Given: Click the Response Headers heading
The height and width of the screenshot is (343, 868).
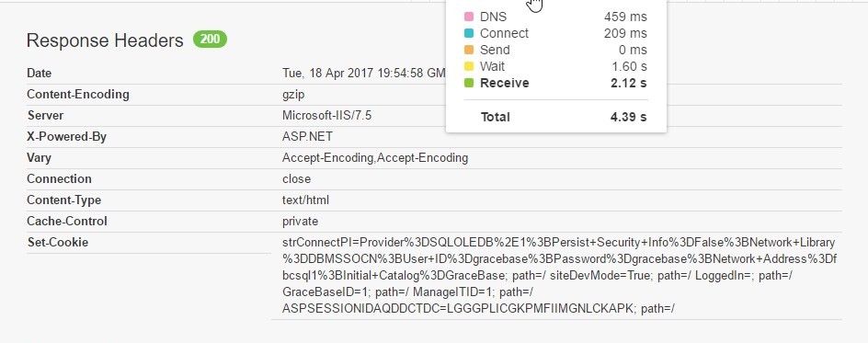Looking at the screenshot, I should point(105,40).
